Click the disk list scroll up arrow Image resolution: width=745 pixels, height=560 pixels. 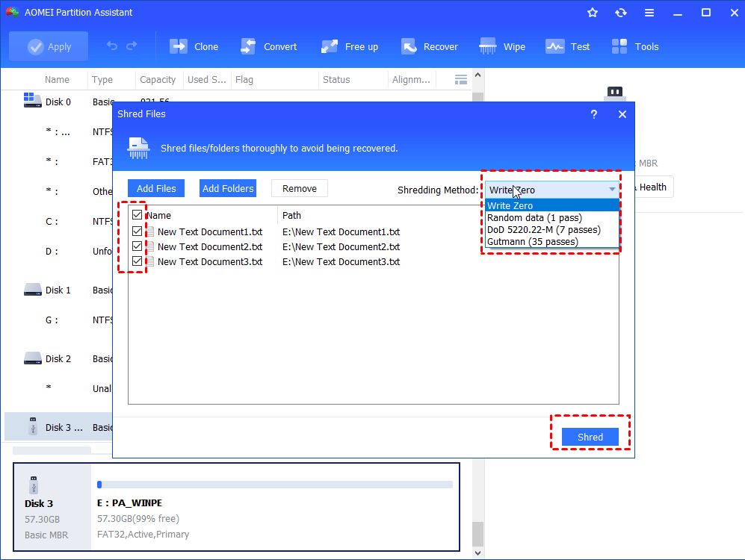(478, 75)
